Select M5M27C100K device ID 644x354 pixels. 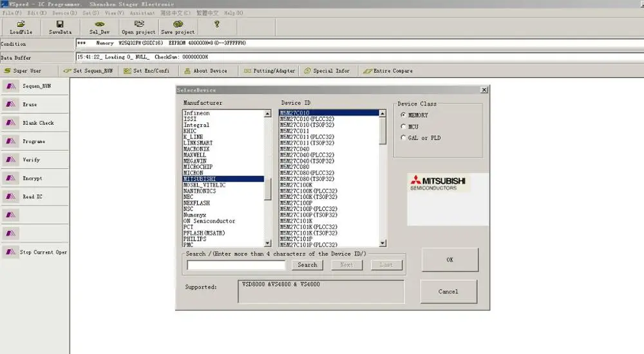[x=329, y=185]
